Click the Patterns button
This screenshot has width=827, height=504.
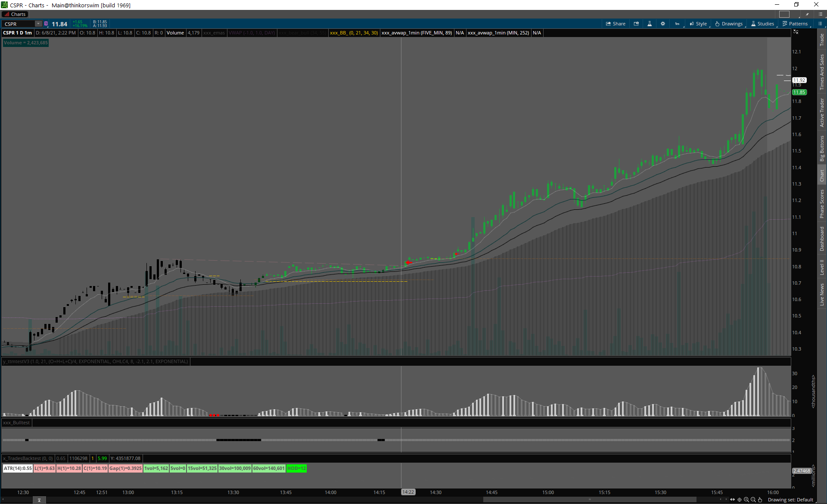[795, 24]
